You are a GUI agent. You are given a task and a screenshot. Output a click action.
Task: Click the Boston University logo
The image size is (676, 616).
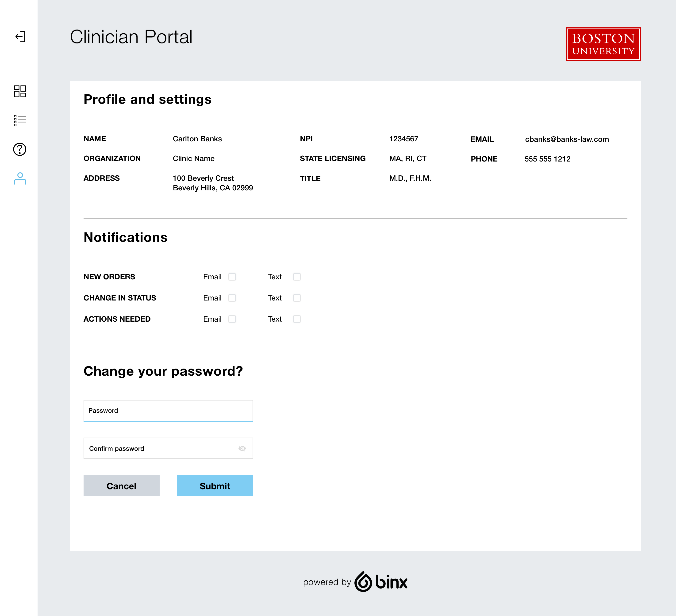coord(603,44)
